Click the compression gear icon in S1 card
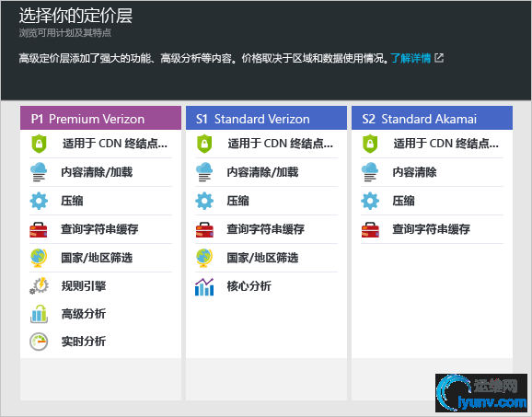Viewport: 532px width, 417px height. [204, 201]
